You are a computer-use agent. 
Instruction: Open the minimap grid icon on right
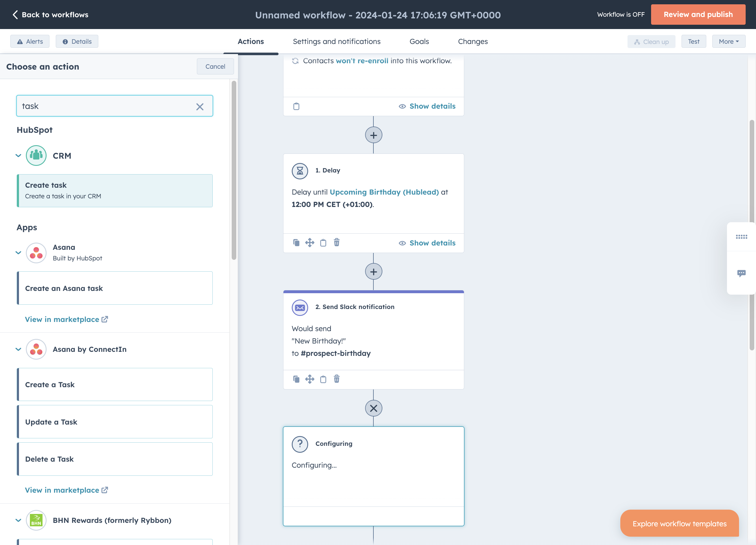coord(741,237)
